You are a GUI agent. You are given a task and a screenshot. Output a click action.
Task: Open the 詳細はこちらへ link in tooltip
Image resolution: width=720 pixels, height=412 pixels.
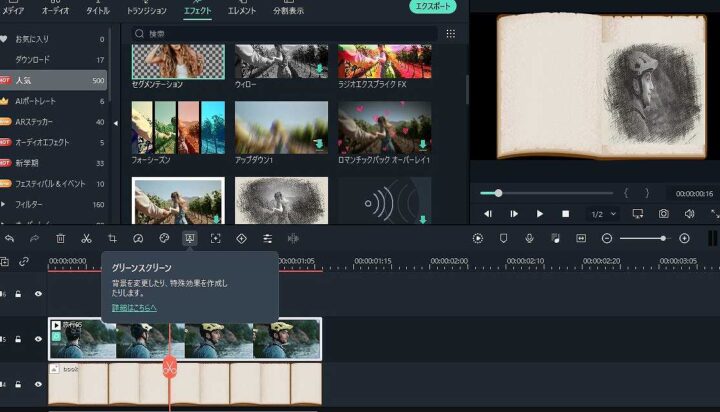pos(134,307)
